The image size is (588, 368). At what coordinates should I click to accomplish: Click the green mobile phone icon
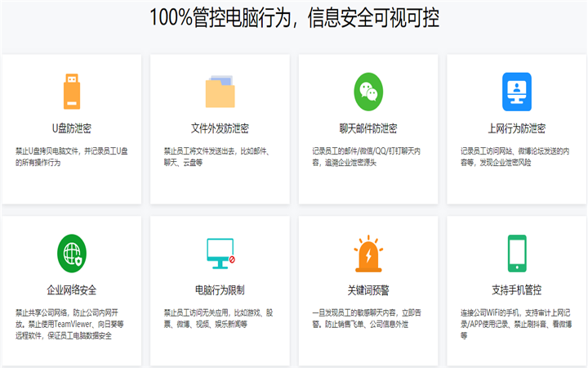[x=517, y=254]
